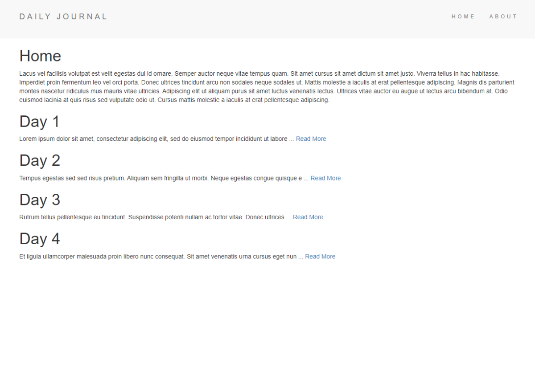The width and height of the screenshot is (535, 392).
Task: Click Read More under Day 3
Action: (308, 217)
